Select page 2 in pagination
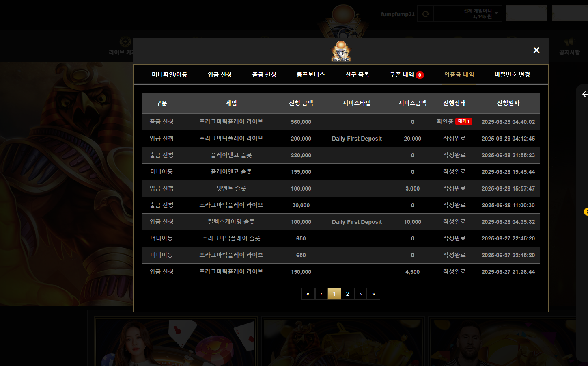 [x=347, y=294]
